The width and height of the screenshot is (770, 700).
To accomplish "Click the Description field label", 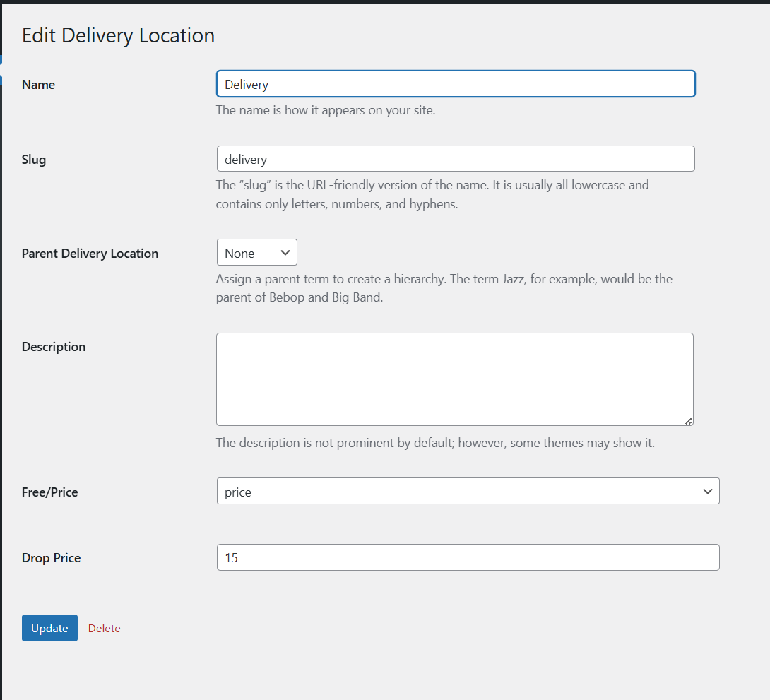I will click(x=54, y=347).
